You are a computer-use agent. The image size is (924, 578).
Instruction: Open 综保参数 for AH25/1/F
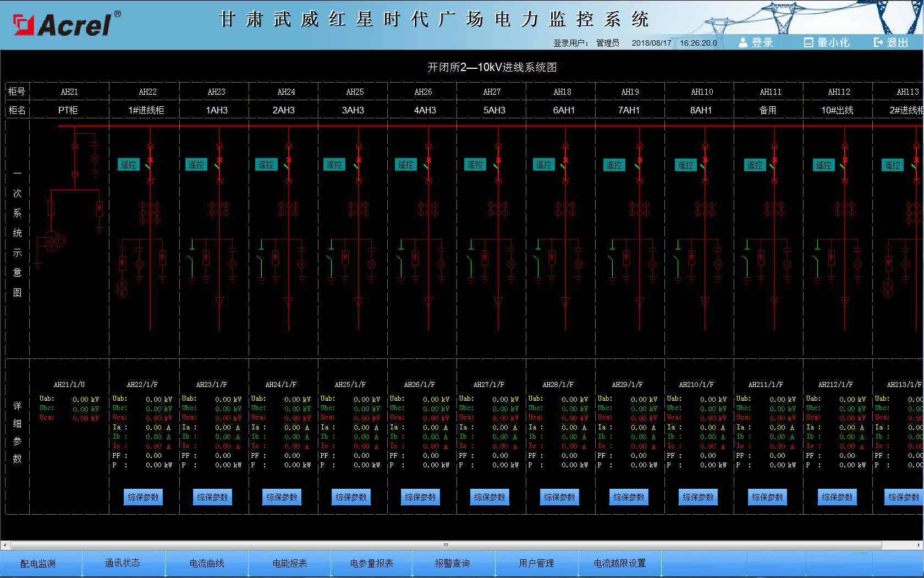351,497
